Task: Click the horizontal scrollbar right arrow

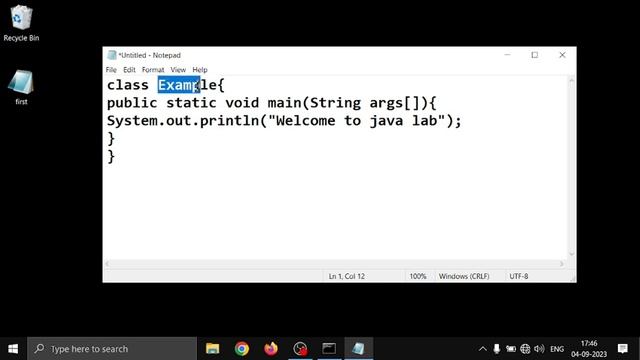Action: click(x=562, y=264)
